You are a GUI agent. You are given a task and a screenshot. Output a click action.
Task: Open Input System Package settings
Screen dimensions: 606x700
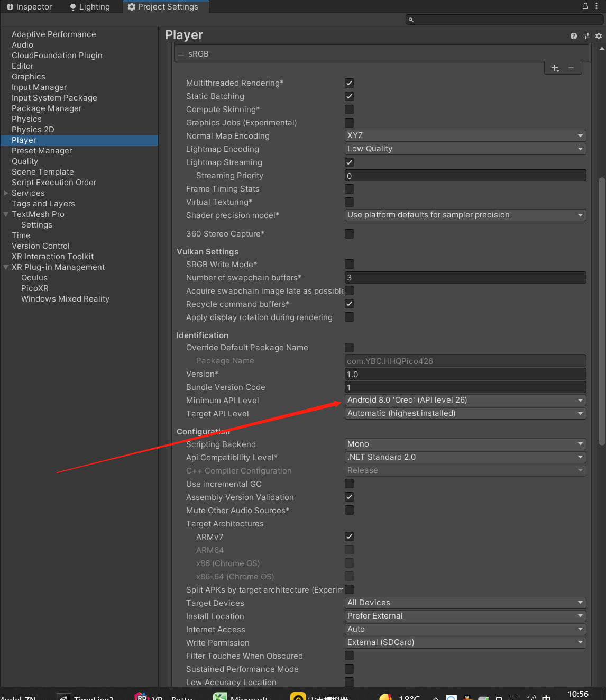tap(54, 98)
